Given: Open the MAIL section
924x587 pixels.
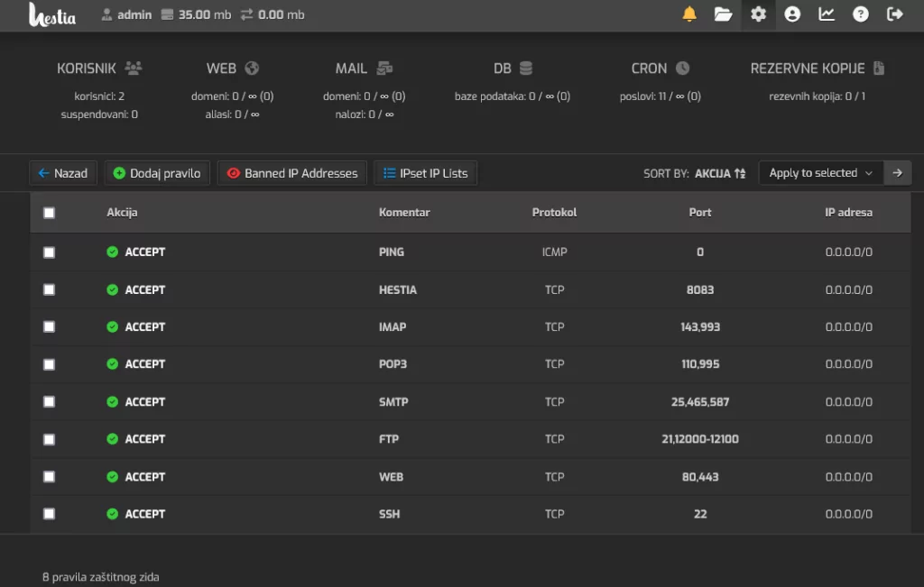Looking at the screenshot, I should pos(365,69).
